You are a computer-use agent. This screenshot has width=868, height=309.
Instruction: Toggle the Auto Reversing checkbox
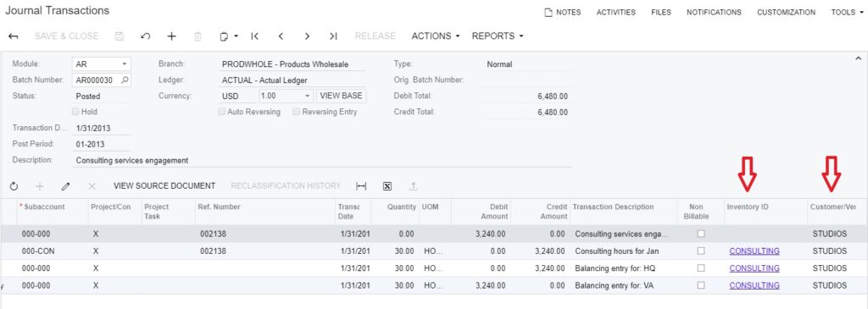coord(222,112)
